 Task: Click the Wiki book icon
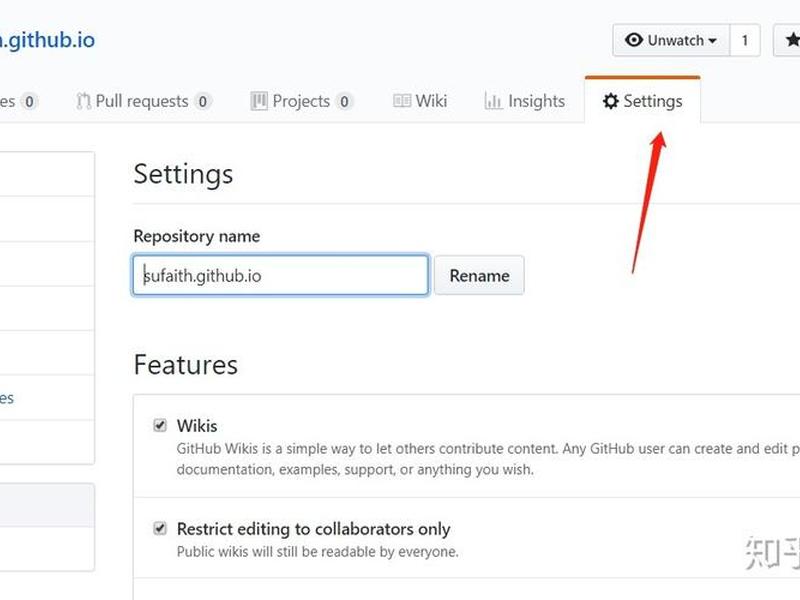click(x=402, y=101)
